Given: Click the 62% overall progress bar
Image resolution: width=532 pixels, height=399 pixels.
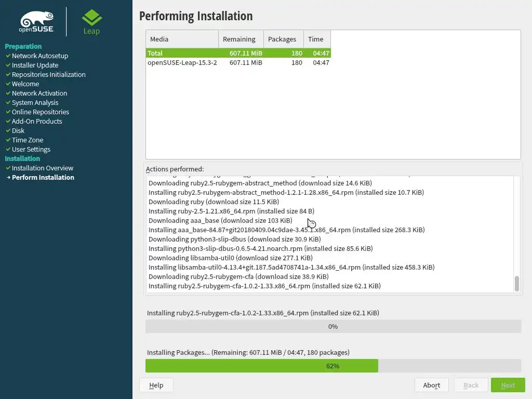Looking at the screenshot, I should point(333,366).
